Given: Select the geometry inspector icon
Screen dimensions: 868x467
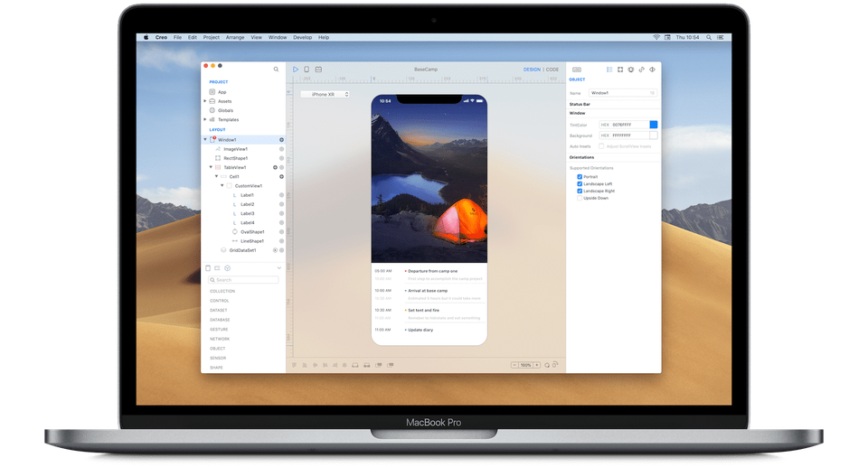Looking at the screenshot, I should 619,70.
